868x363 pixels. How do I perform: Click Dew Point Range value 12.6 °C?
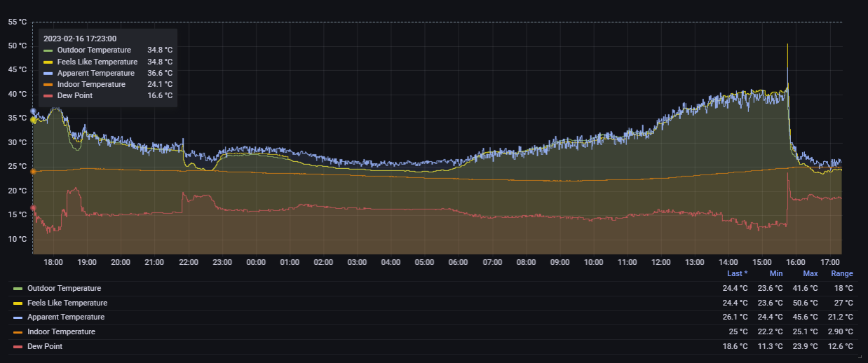pos(841,346)
